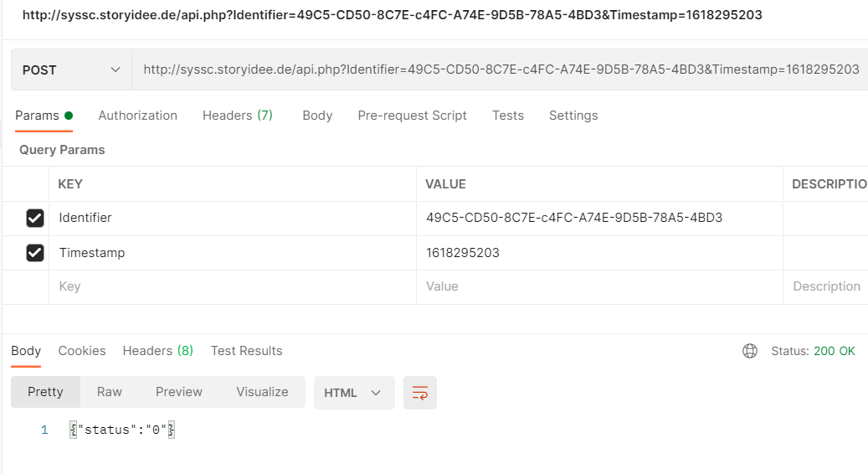Click the request URL input field
Screen dimensions: 868x474
501,70
